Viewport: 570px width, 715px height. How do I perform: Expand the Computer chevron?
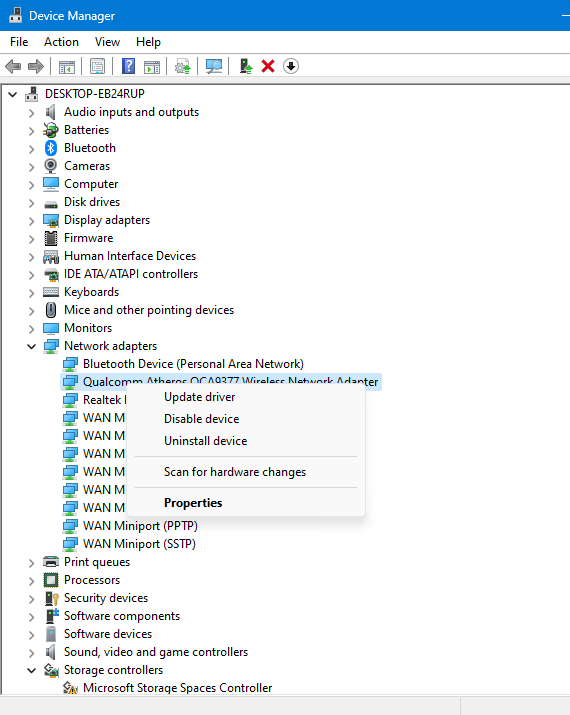click(31, 185)
